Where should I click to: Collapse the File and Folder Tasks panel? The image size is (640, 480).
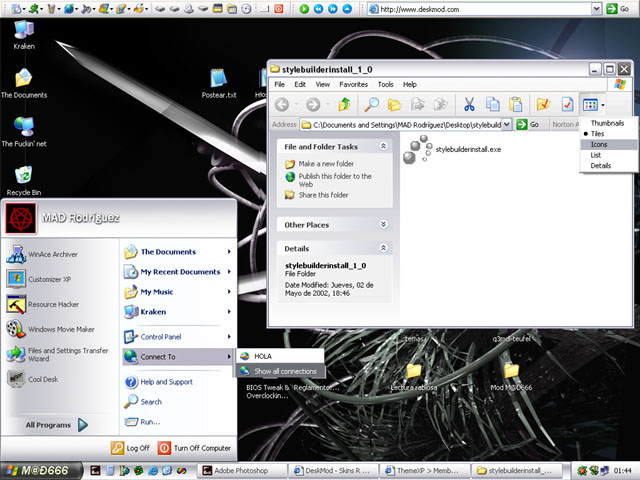[383, 146]
